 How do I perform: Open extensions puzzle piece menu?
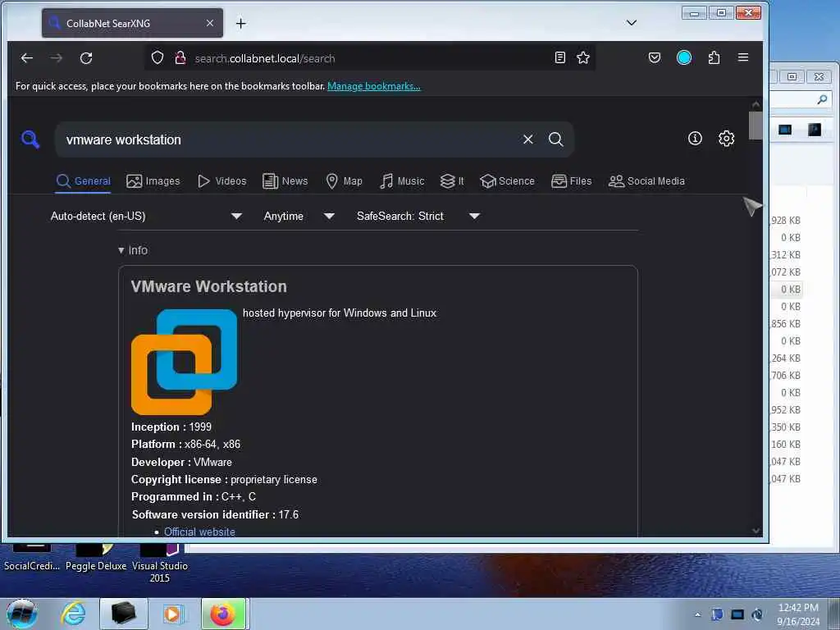pos(714,58)
